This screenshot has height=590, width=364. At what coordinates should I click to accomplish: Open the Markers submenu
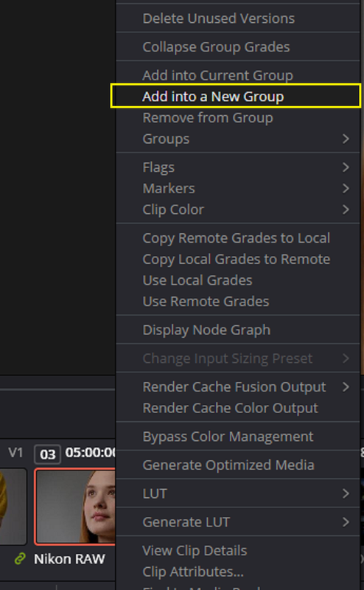point(238,188)
